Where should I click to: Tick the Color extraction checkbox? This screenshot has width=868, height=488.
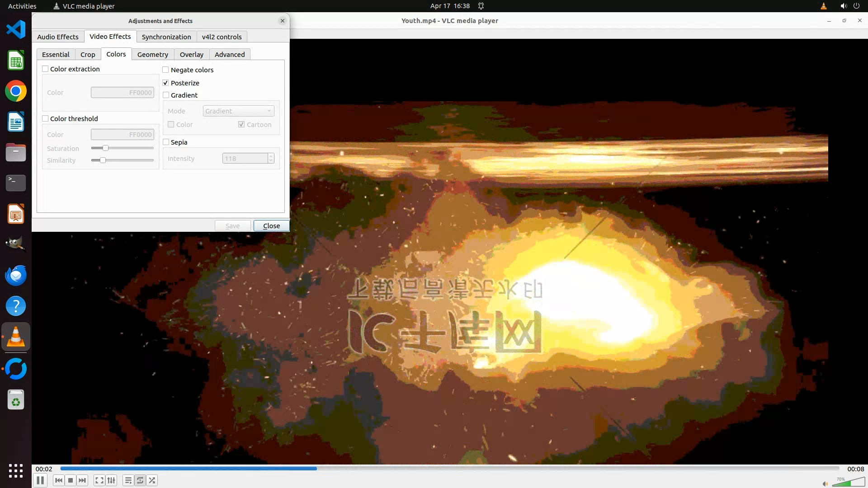click(45, 69)
